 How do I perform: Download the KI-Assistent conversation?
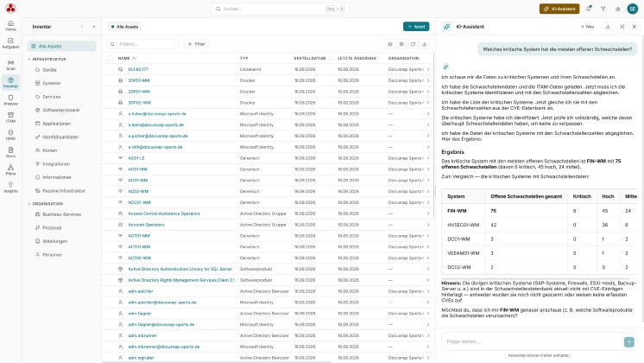click(x=608, y=27)
